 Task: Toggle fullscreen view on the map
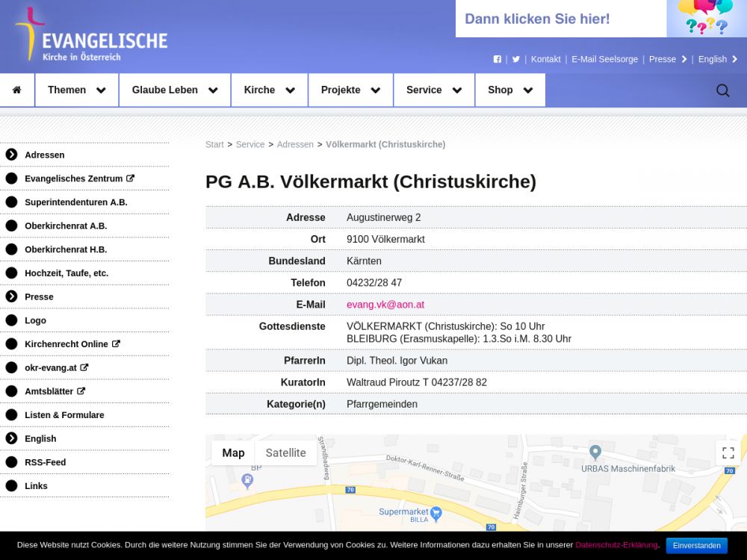coord(728,452)
